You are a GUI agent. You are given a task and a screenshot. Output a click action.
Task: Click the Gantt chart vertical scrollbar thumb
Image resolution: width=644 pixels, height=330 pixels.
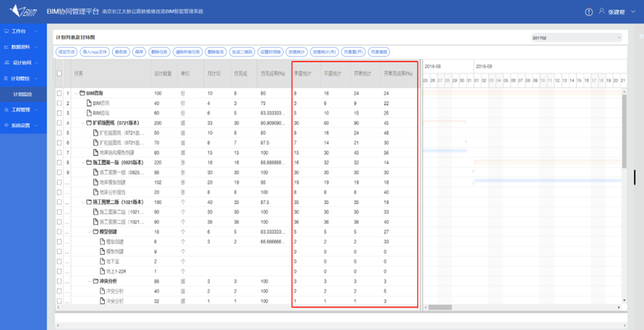pyautogui.click(x=624, y=131)
